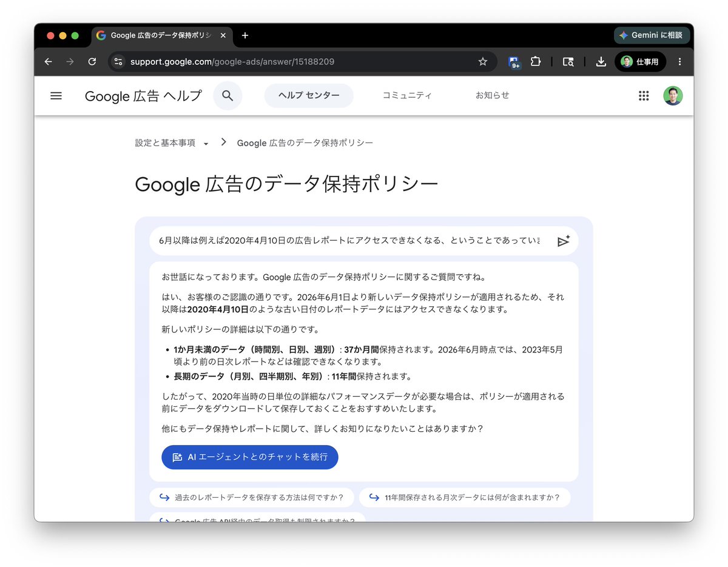728x567 pixels.
Task: Click the Gemini に相談 button
Action: click(651, 35)
